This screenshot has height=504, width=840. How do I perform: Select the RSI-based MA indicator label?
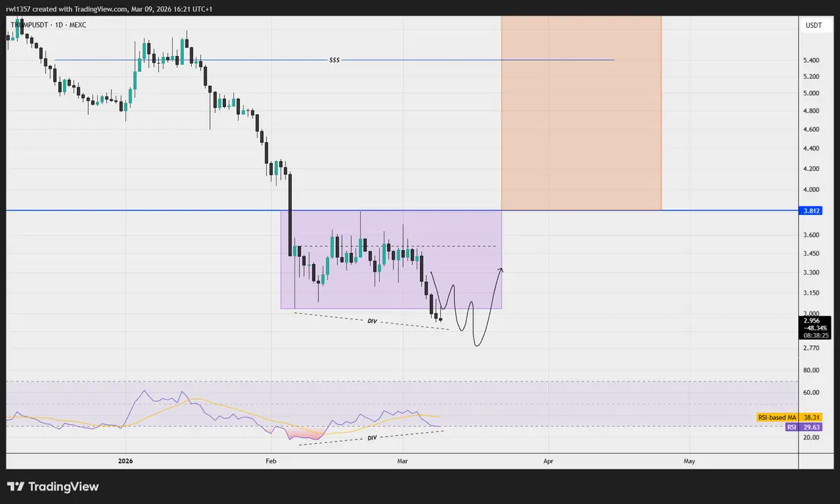pos(776,417)
